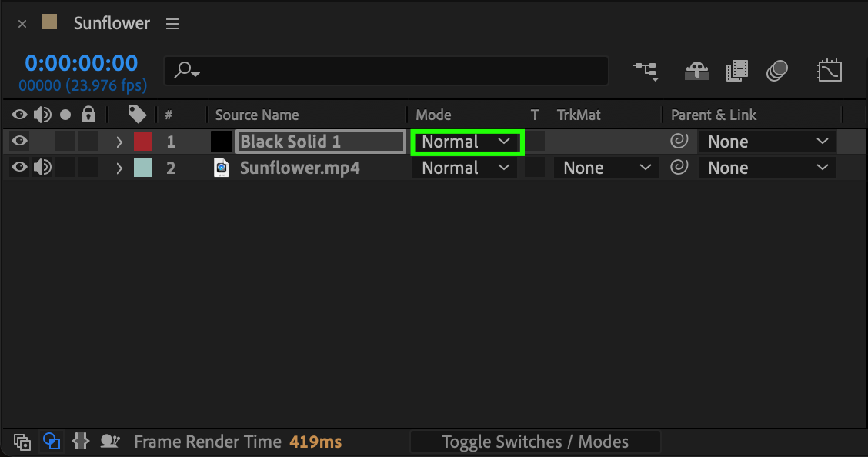
Task: Hide the Sunflower.mp4 video layer
Action: (x=20, y=168)
